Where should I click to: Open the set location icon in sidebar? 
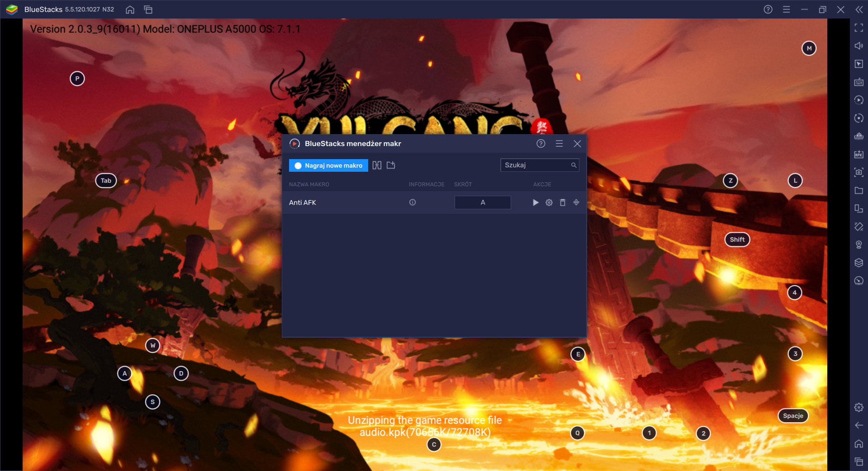(859, 245)
